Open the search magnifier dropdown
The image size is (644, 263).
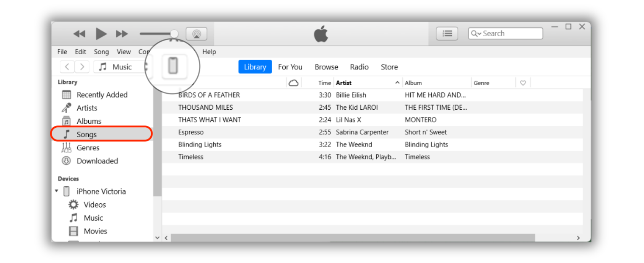tap(476, 34)
